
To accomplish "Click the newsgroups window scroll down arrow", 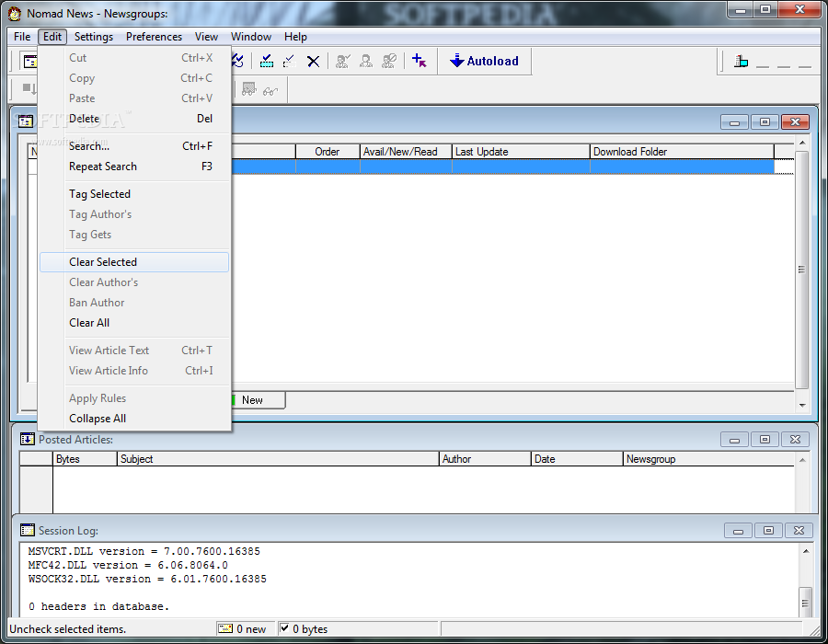I will point(802,406).
